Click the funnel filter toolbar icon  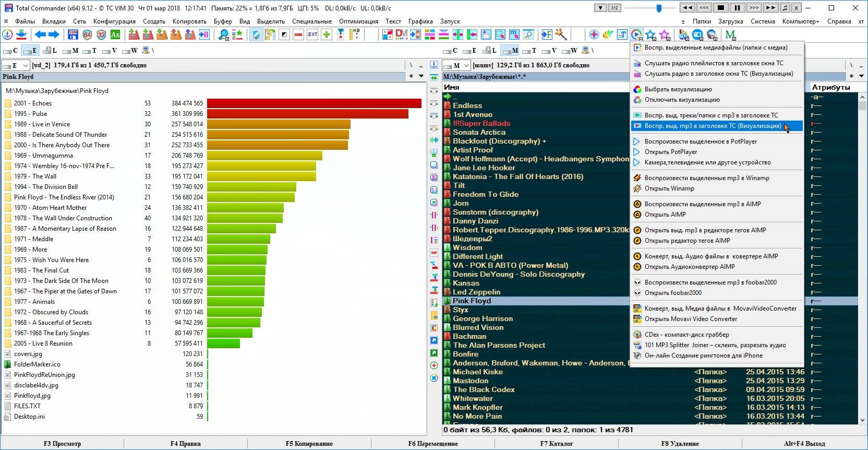tap(341, 35)
